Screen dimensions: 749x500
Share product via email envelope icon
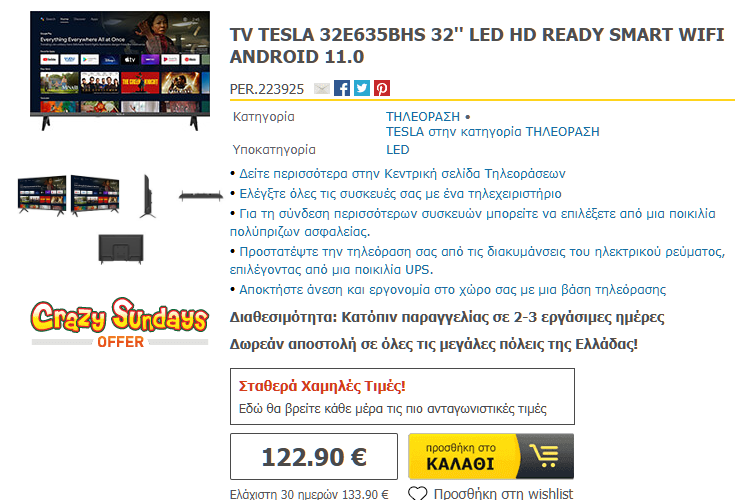point(321,88)
